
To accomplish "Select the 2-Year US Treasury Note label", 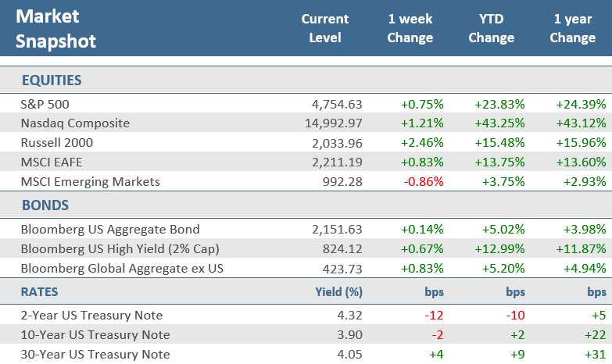I will point(91,316).
